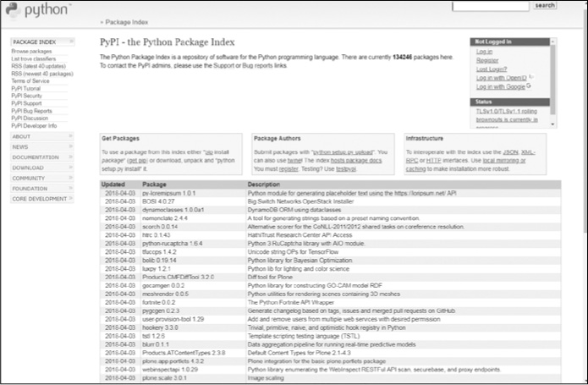Open scorch 0.0.14 package

(160, 227)
